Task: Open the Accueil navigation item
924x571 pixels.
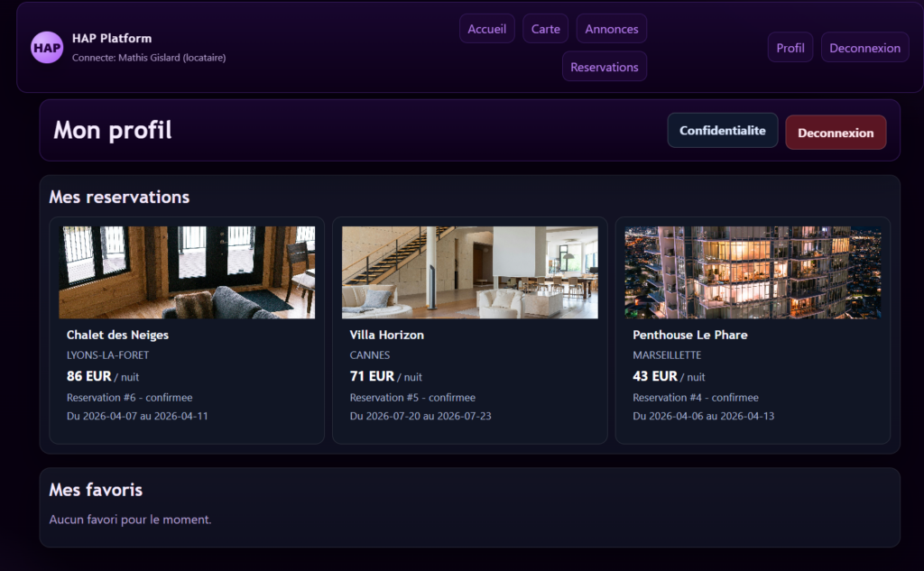Action: click(x=486, y=29)
